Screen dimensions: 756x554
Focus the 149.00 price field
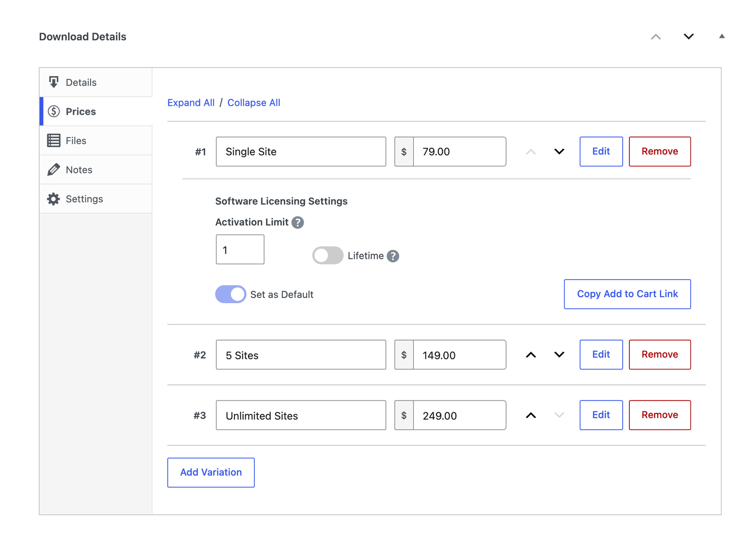pos(460,355)
